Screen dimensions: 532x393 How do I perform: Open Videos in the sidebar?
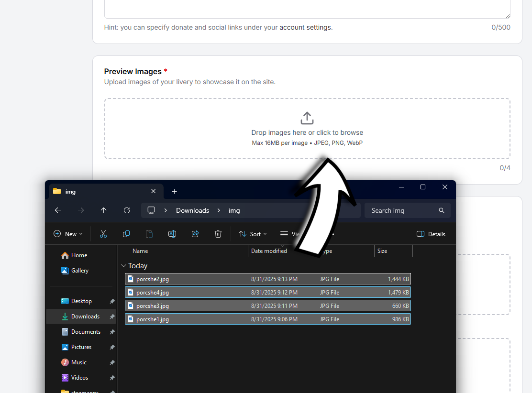click(75, 377)
